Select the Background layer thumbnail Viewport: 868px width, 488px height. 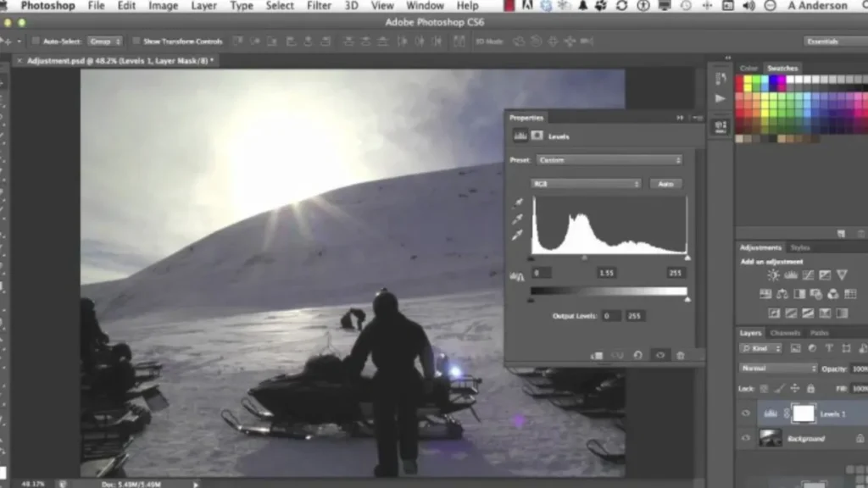[x=770, y=438]
